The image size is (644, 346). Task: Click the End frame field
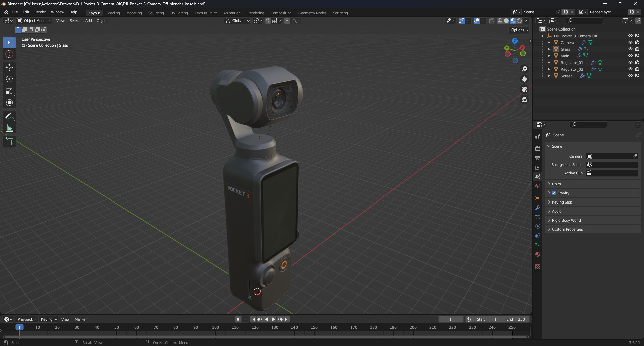pyautogui.click(x=516, y=319)
